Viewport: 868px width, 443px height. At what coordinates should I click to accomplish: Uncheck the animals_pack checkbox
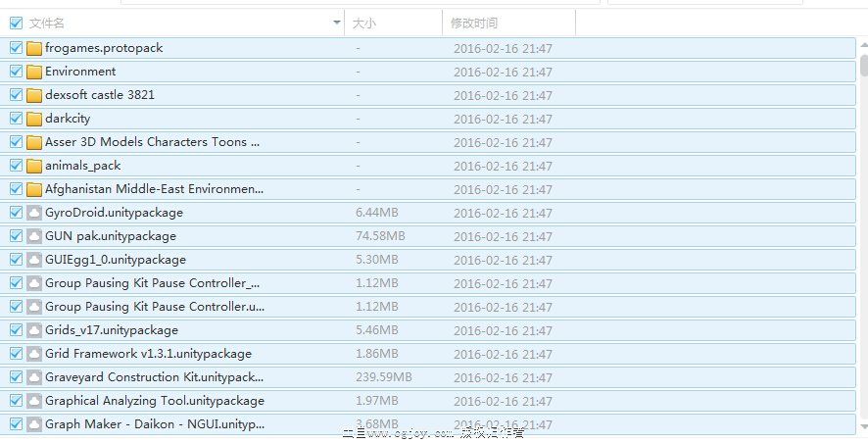pyautogui.click(x=16, y=165)
